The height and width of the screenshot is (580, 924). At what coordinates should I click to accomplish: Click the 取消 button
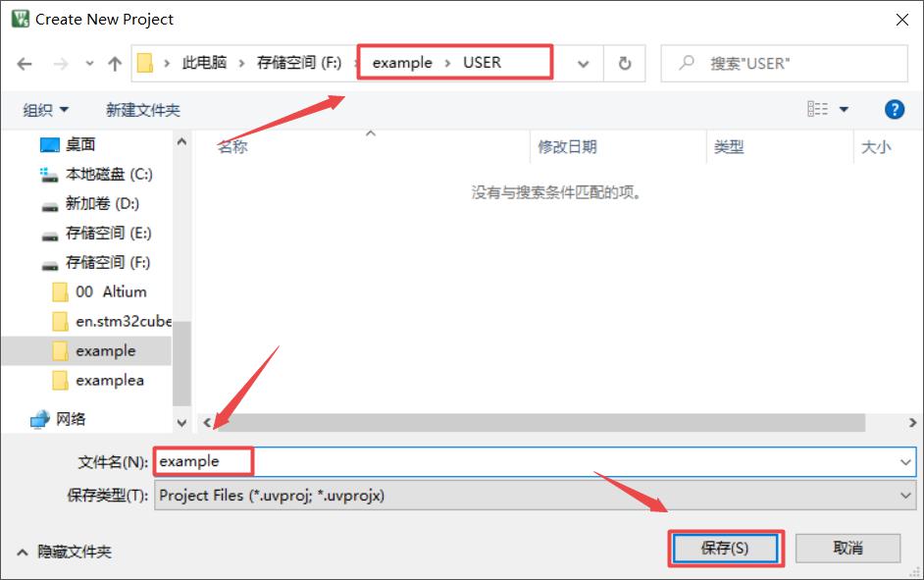(x=848, y=549)
